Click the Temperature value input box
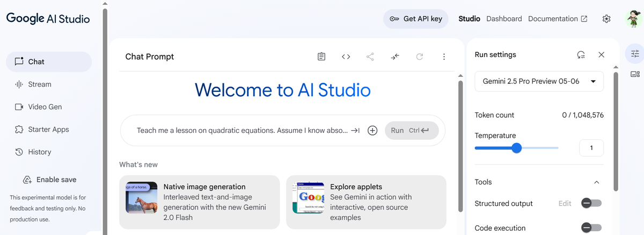 [x=591, y=148]
